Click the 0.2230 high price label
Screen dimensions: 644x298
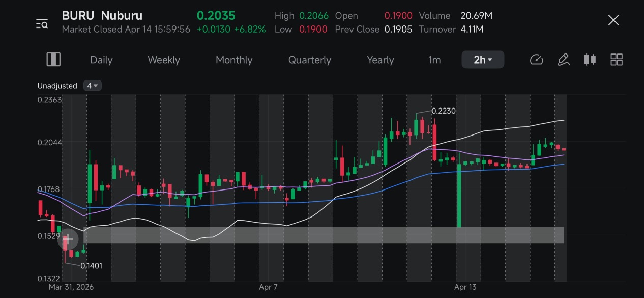pos(444,111)
